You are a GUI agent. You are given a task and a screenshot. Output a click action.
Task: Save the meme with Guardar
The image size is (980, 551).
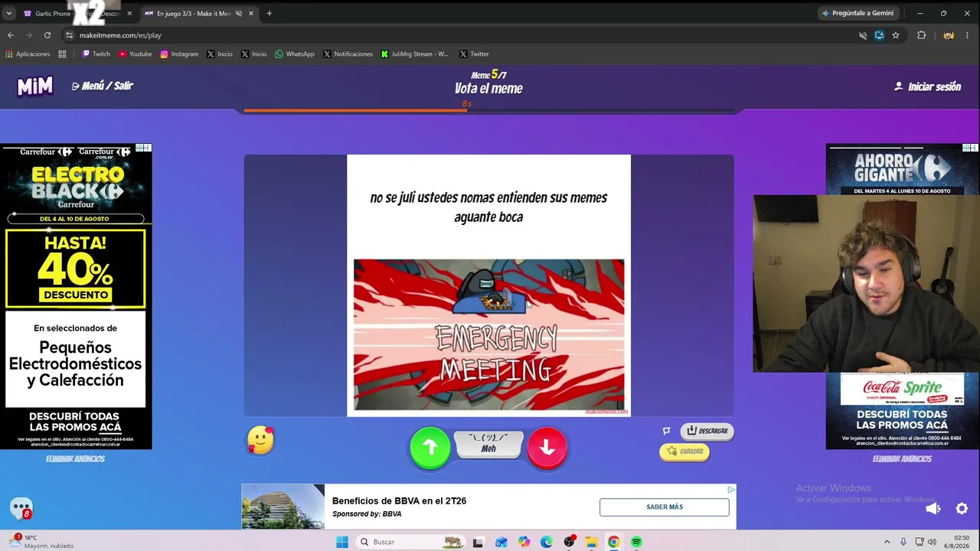[x=684, y=452]
